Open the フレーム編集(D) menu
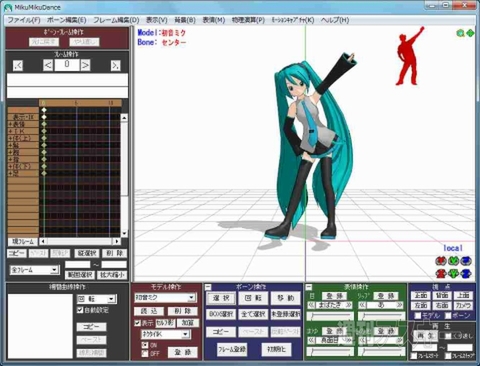Viewport: 480px width, 366px height. click(116, 20)
